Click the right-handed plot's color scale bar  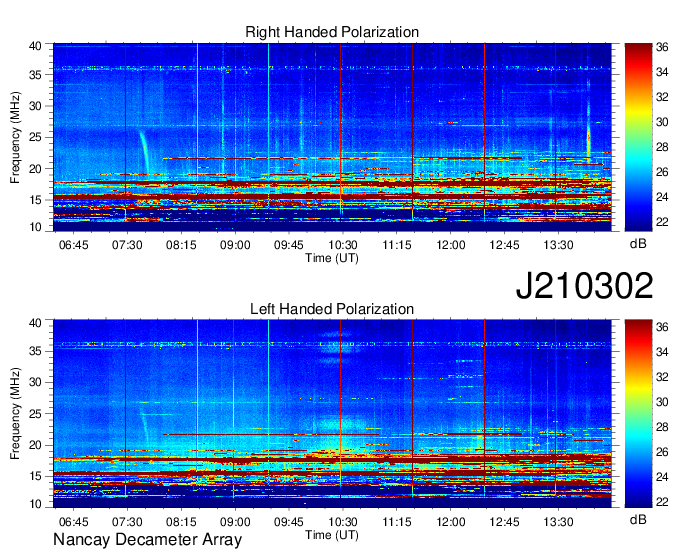click(638, 137)
